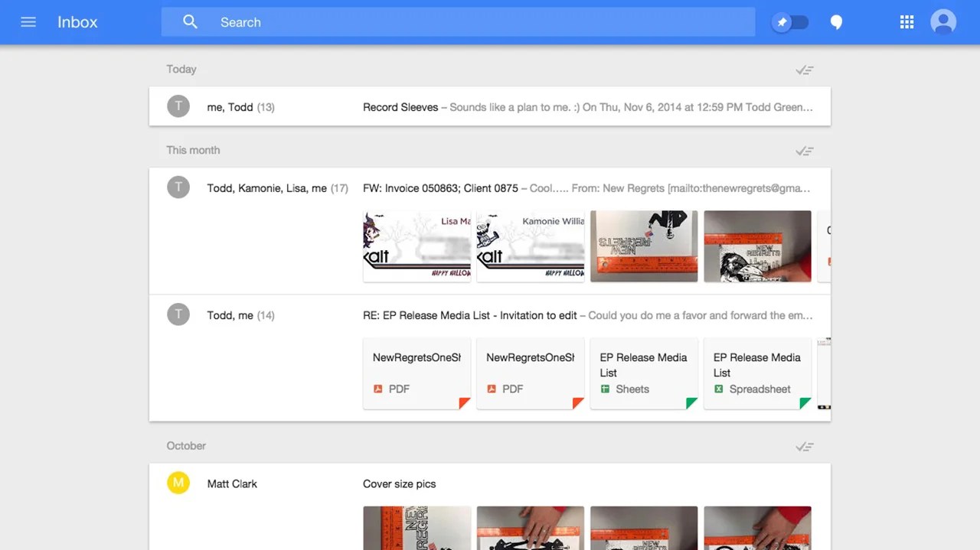Click Matt Clark's yellow avatar
980x550 pixels.
click(x=178, y=483)
